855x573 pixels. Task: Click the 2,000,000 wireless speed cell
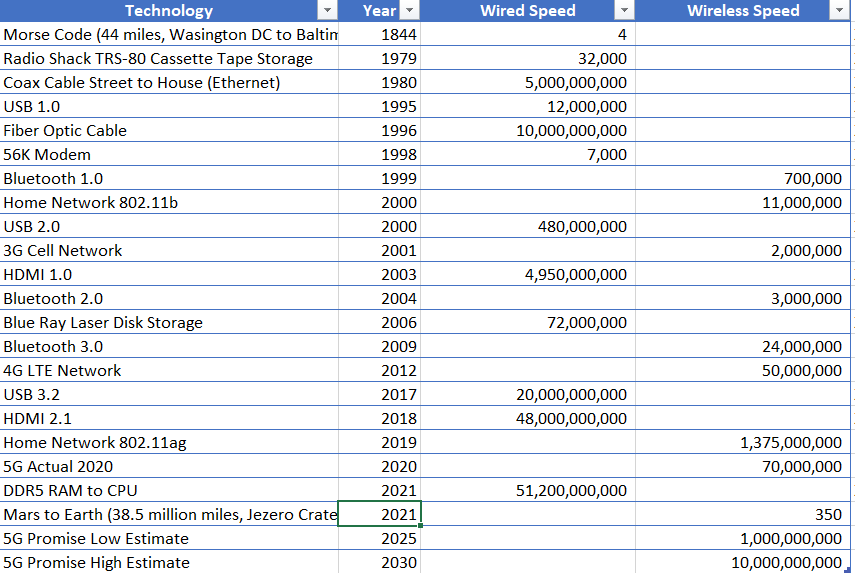point(743,250)
